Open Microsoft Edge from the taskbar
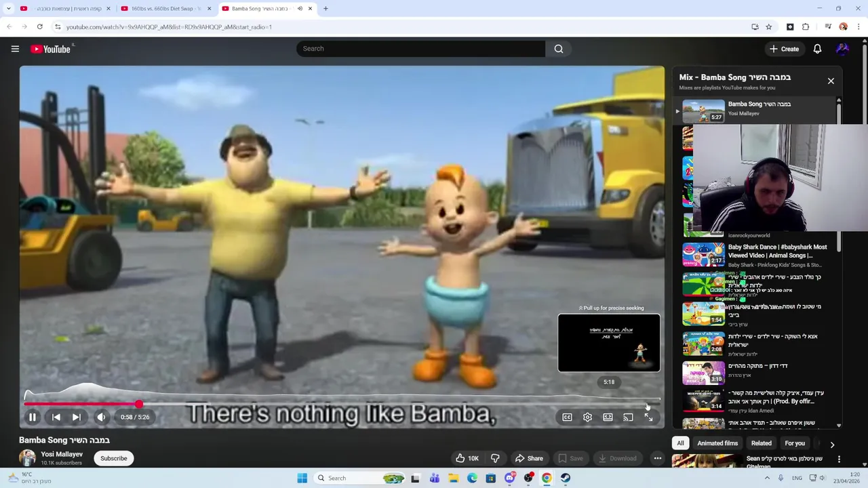The image size is (868, 488). click(x=472, y=478)
